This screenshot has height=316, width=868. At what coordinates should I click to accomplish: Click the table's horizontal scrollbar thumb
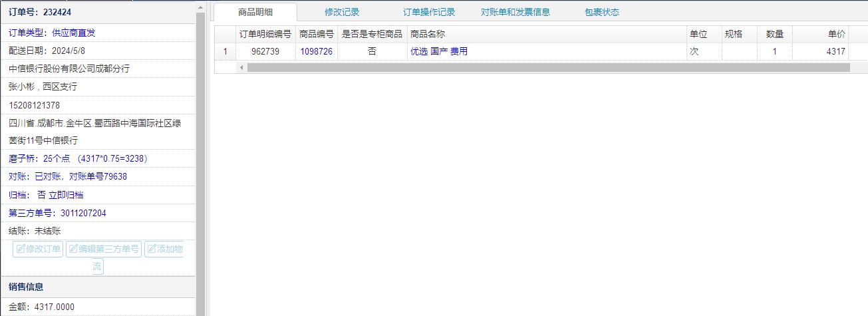pos(549,67)
